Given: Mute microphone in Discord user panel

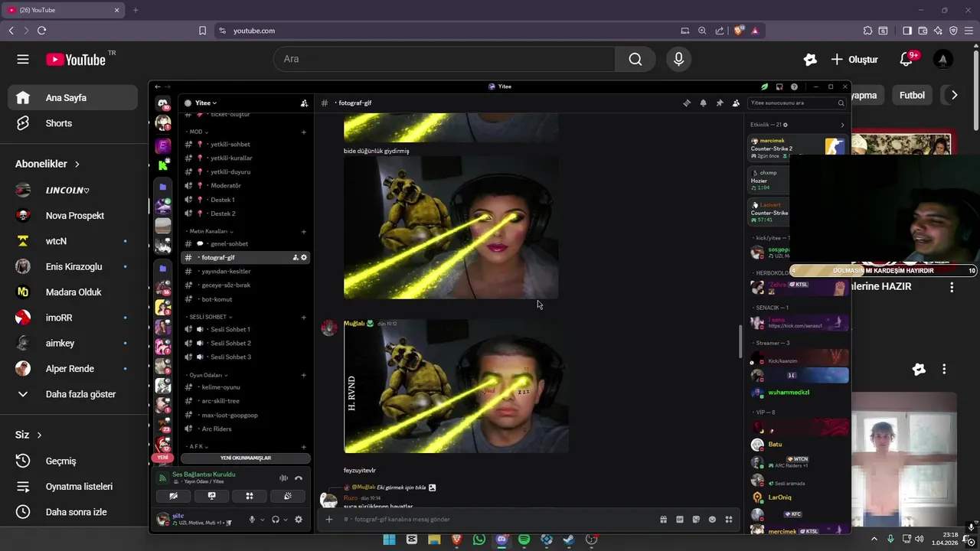Looking at the screenshot, I should pyautogui.click(x=252, y=520).
